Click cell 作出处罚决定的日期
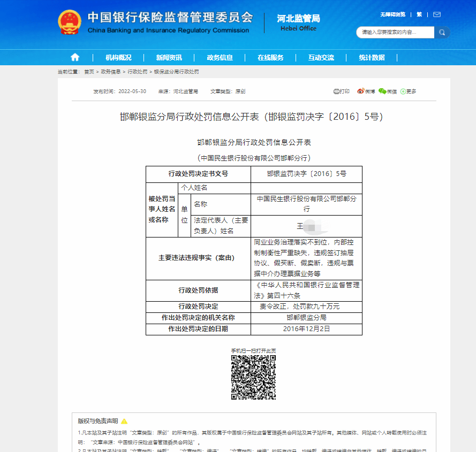 pos(198,329)
